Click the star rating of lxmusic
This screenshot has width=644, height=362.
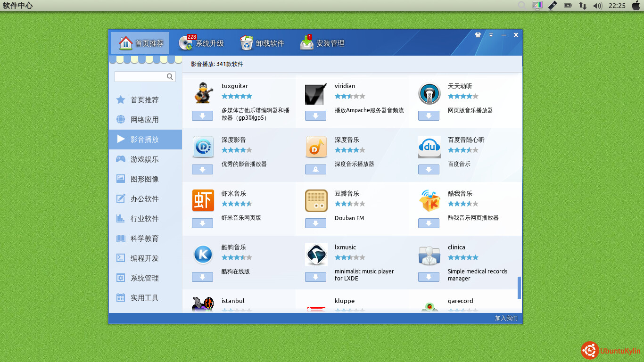pos(350,257)
